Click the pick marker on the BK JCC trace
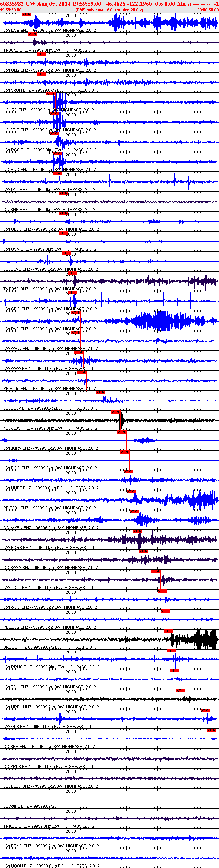 point(168,631)
